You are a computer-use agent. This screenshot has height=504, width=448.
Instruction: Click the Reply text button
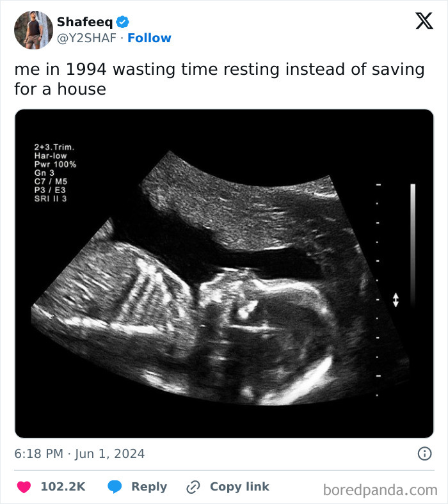(148, 487)
